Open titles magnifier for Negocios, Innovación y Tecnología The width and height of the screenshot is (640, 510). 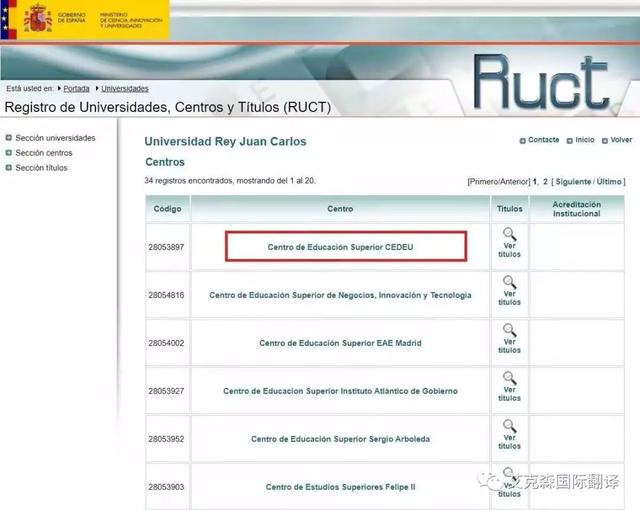tap(509, 282)
